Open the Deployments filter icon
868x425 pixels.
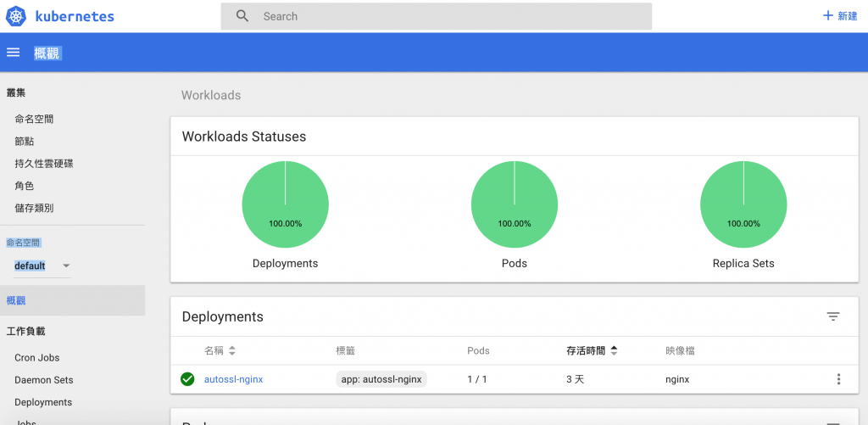coord(833,316)
